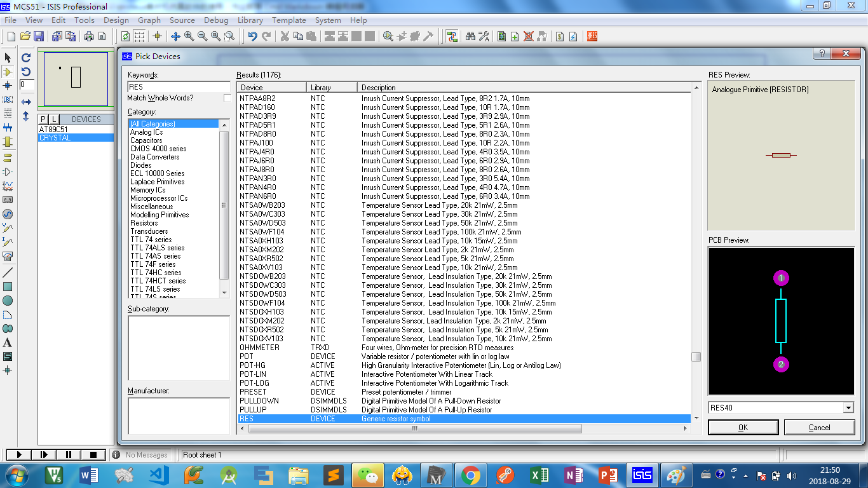Select Resistors in the Category list

(144, 223)
